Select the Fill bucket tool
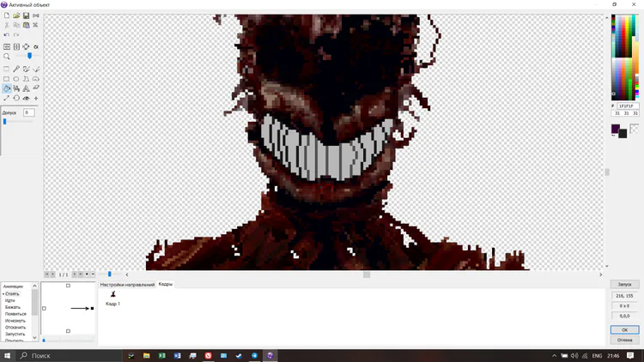This screenshot has height=362, width=644. click(7, 88)
